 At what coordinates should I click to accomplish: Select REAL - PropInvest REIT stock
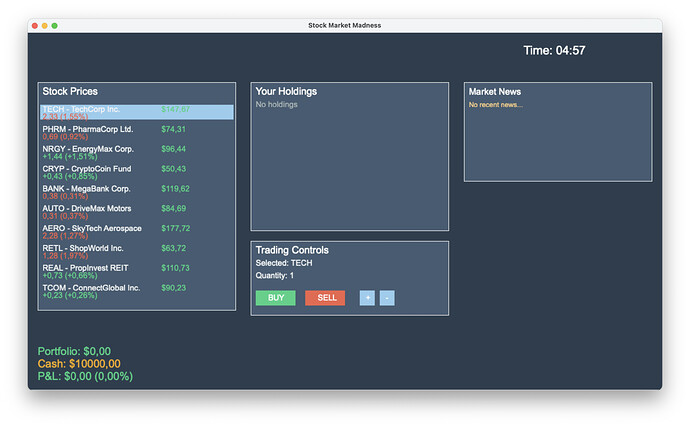(136, 272)
